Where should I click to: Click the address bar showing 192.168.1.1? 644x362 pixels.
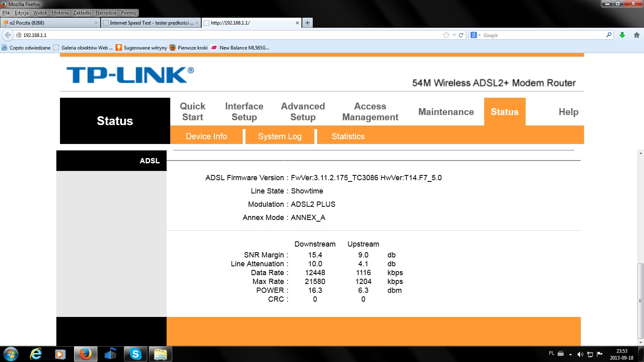(x=229, y=35)
